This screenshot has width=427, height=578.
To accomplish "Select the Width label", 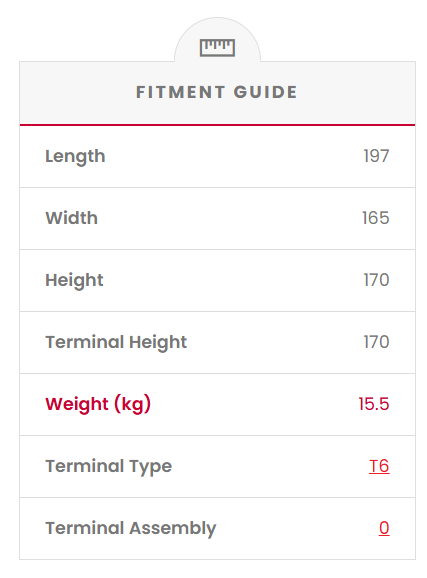I will [x=72, y=218].
